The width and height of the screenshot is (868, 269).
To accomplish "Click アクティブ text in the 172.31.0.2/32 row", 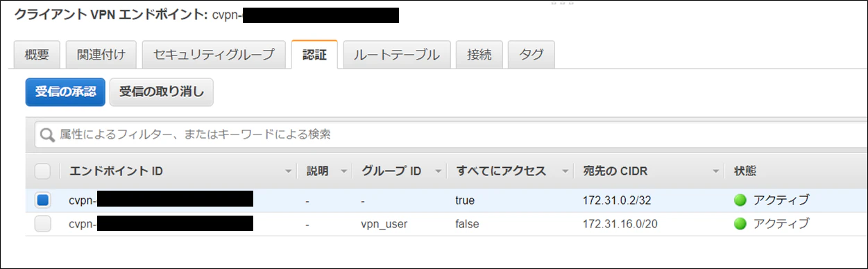I will pyautogui.click(x=781, y=200).
